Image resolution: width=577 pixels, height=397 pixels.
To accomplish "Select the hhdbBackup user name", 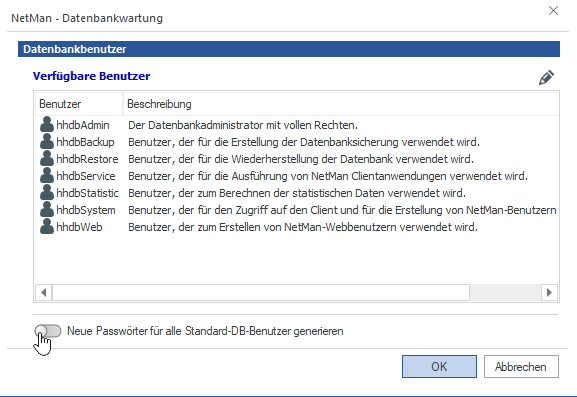I will [85, 142].
